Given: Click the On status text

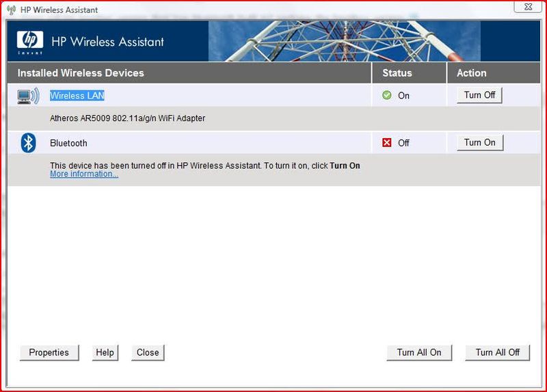Looking at the screenshot, I should click(x=403, y=96).
